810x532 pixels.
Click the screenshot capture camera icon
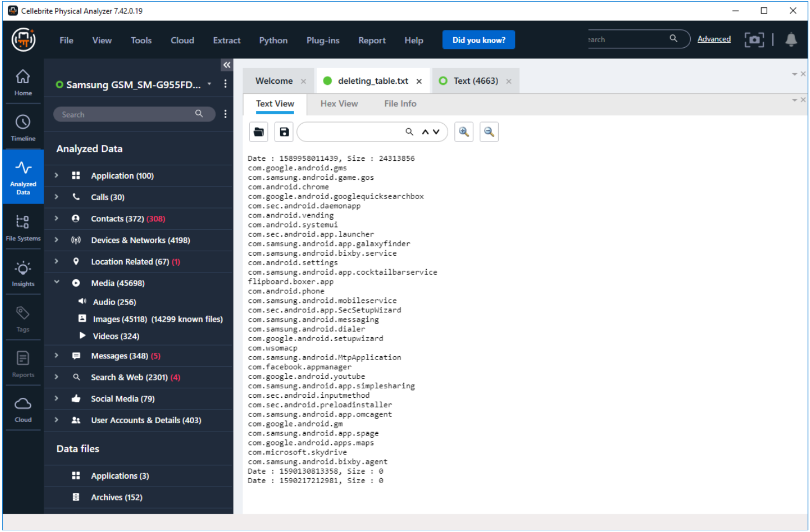(754, 39)
